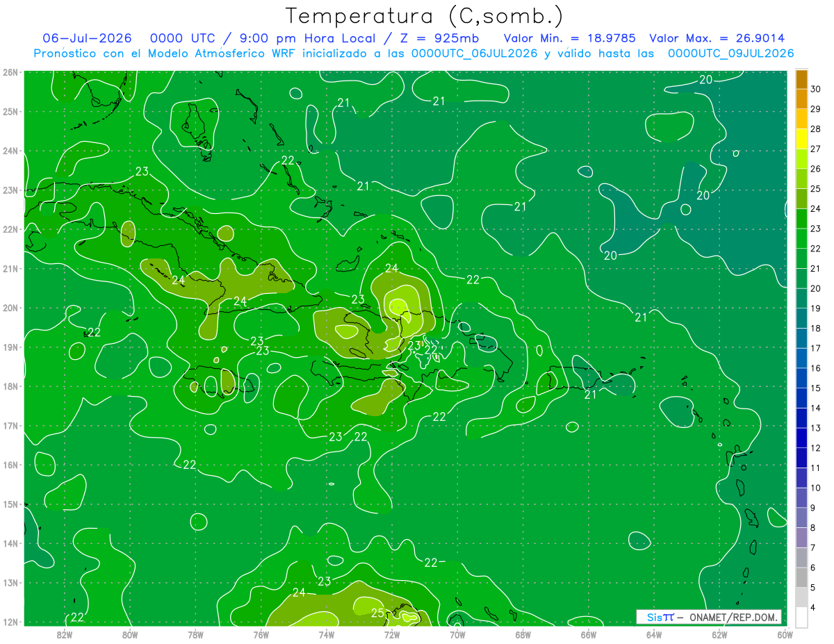Click the '12N' latitude axis label
The width and height of the screenshot is (834, 644).
(x=10, y=622)
